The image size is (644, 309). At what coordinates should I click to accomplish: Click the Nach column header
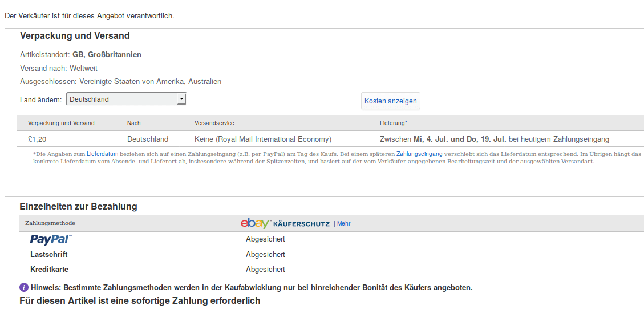134,123
